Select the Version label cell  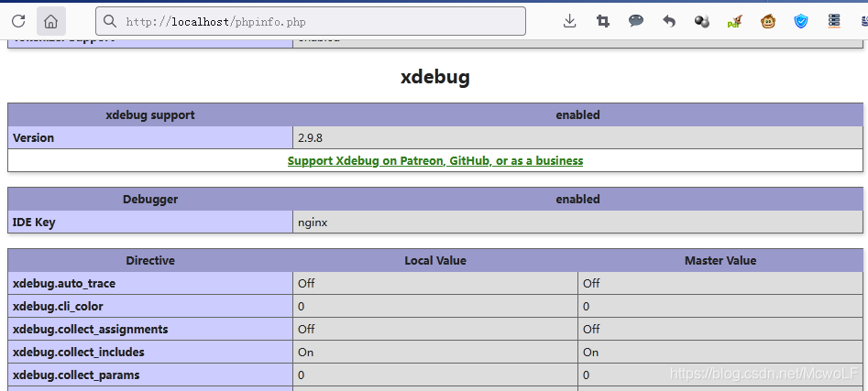click(x=150, y=137)
